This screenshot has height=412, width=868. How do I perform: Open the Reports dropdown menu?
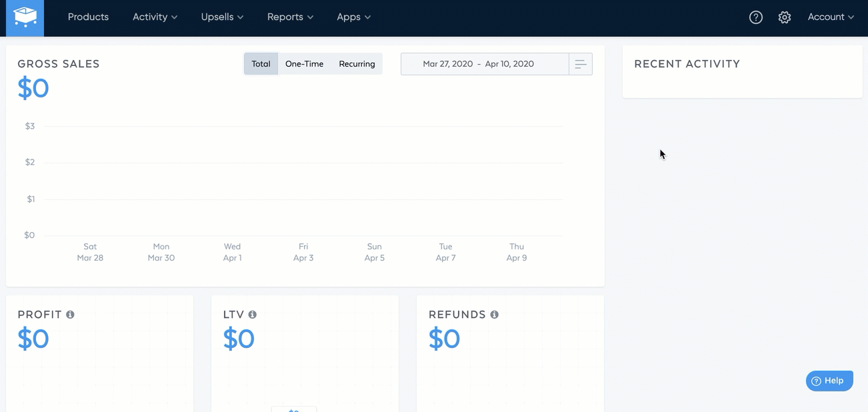click(290, 17)
